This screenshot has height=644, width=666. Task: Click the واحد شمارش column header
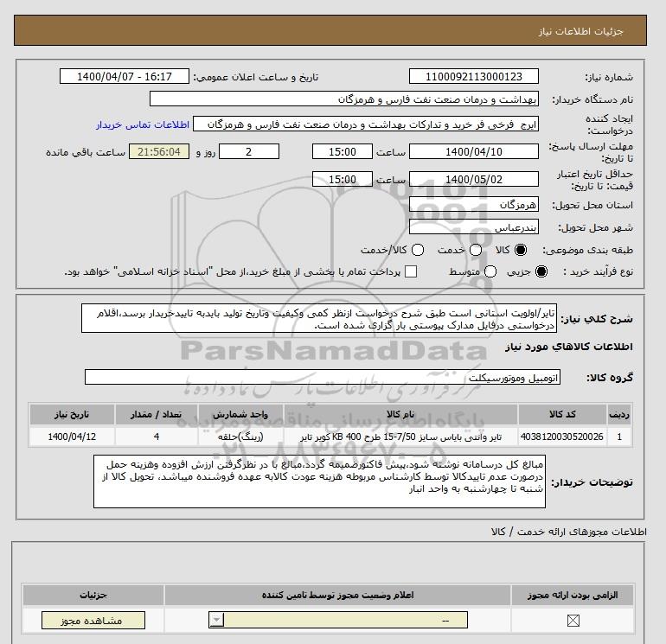click(x=240, y=414)
